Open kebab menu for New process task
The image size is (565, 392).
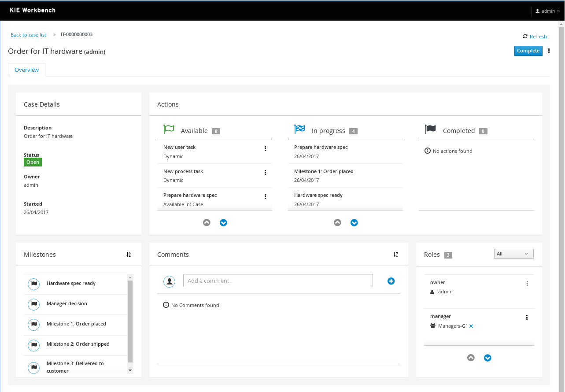click(x=265, y=173)
